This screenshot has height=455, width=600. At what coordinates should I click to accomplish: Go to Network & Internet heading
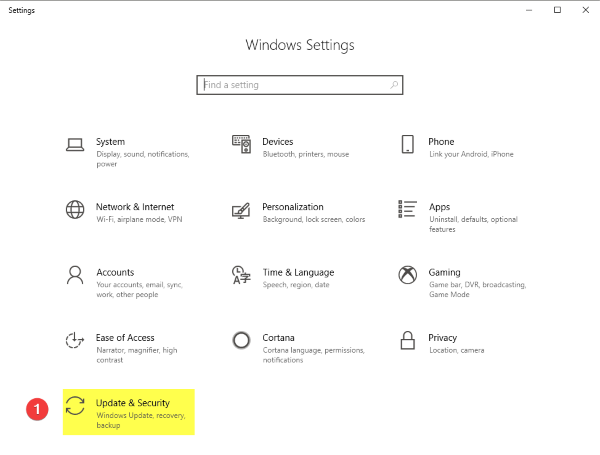[135, 207]
